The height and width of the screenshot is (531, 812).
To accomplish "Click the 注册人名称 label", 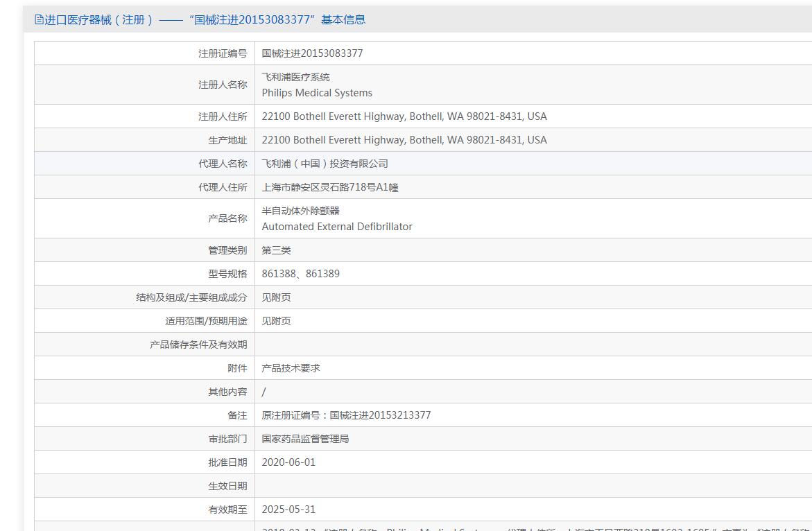I will 223,85.
